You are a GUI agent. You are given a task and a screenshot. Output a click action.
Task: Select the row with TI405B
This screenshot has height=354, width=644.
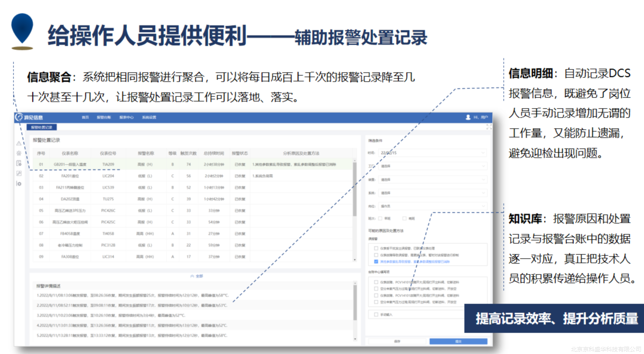pyautogui.click(x=193, y=234)
